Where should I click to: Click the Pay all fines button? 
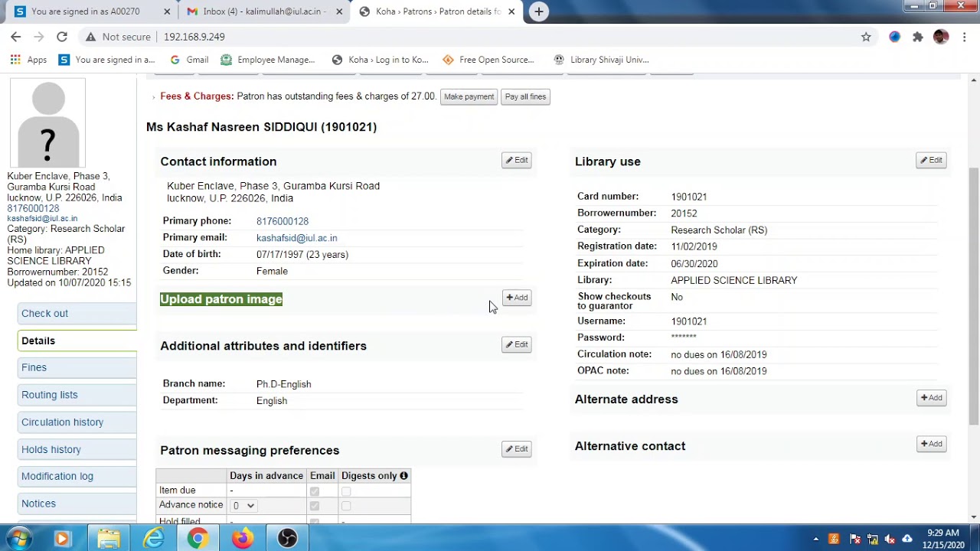(x=525, y=96)
